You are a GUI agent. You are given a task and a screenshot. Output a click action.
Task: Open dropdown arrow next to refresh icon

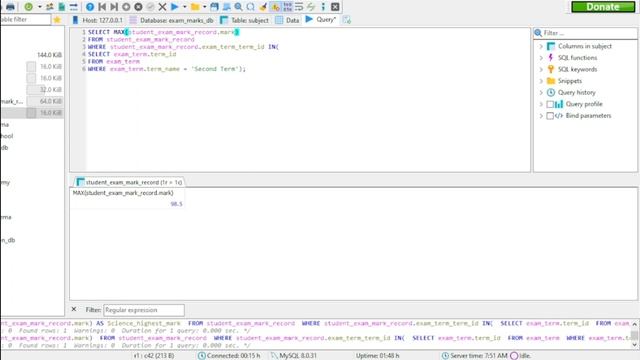[39, 7]
